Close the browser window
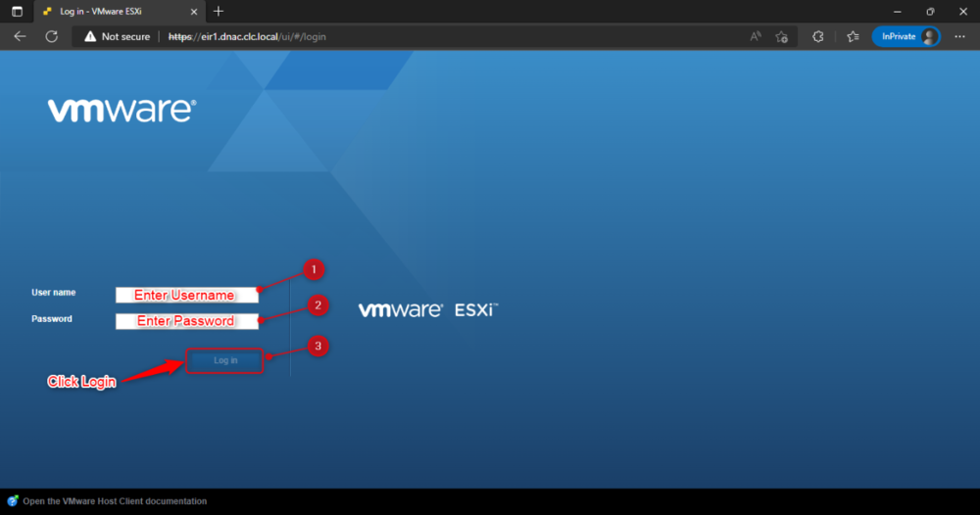The image size is (980, 515). point(963,11)
